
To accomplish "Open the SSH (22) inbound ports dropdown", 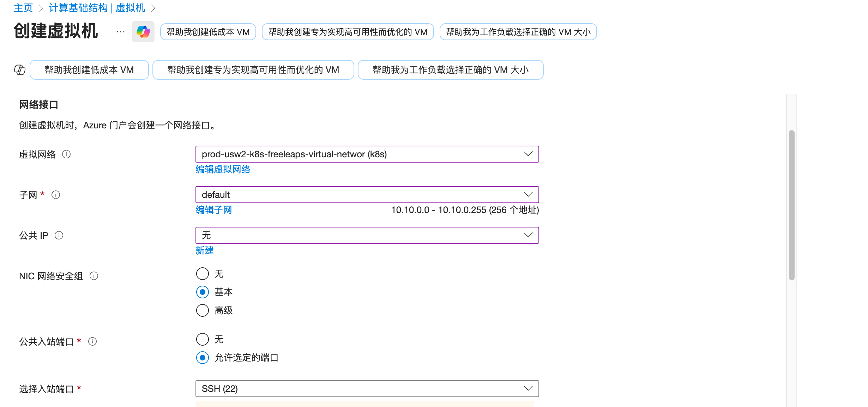I will pos(367,389).
